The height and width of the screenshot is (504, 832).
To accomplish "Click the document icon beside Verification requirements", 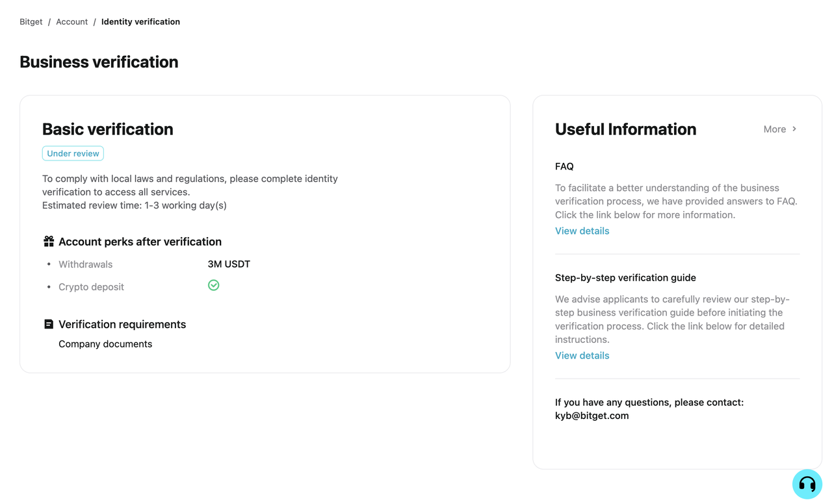I will click(x=49, y=324).
